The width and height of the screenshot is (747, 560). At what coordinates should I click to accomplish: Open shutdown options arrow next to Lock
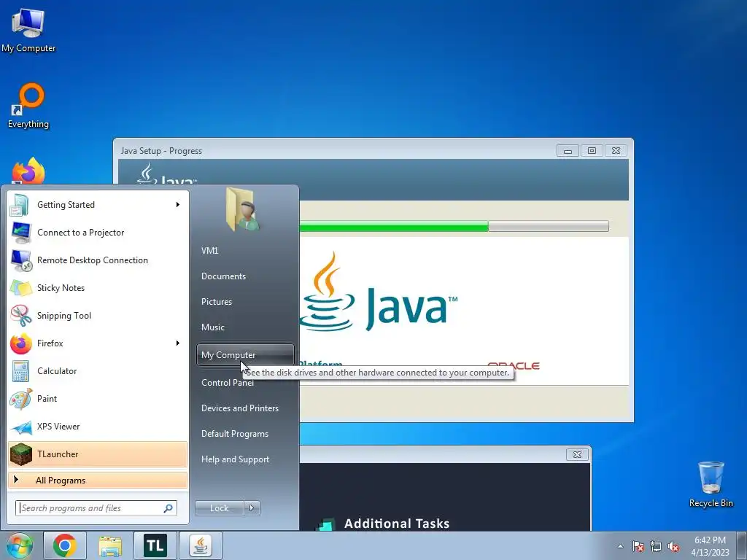(252, 508)
